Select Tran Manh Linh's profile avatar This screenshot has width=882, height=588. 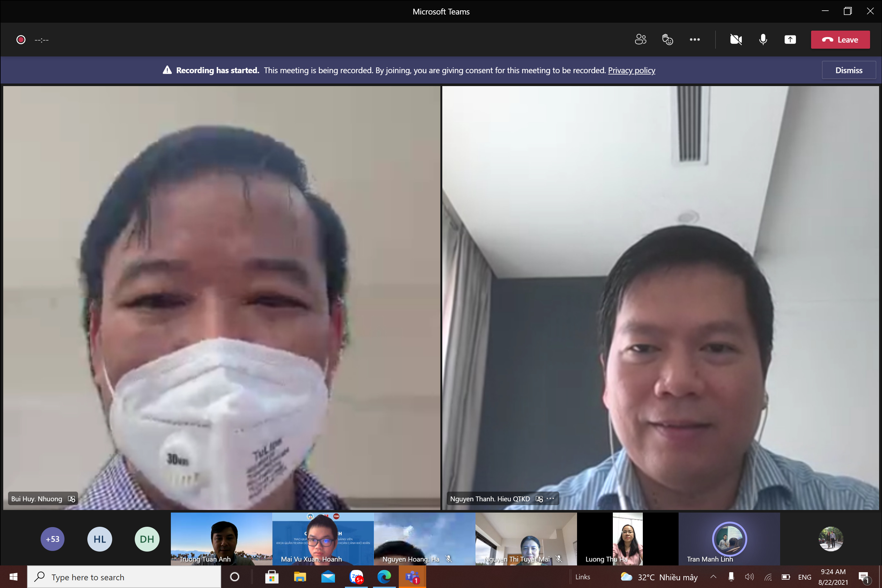coord(730,539)
